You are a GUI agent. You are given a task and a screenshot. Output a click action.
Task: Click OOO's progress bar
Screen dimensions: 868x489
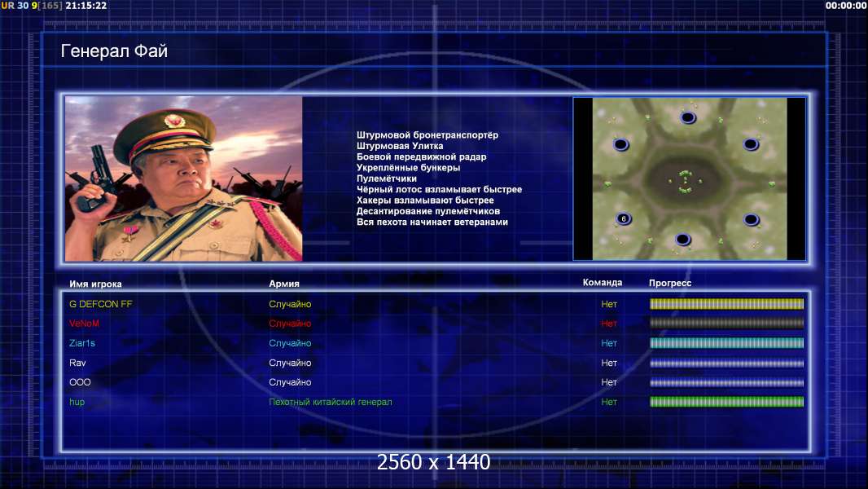[x=726, y=382]
